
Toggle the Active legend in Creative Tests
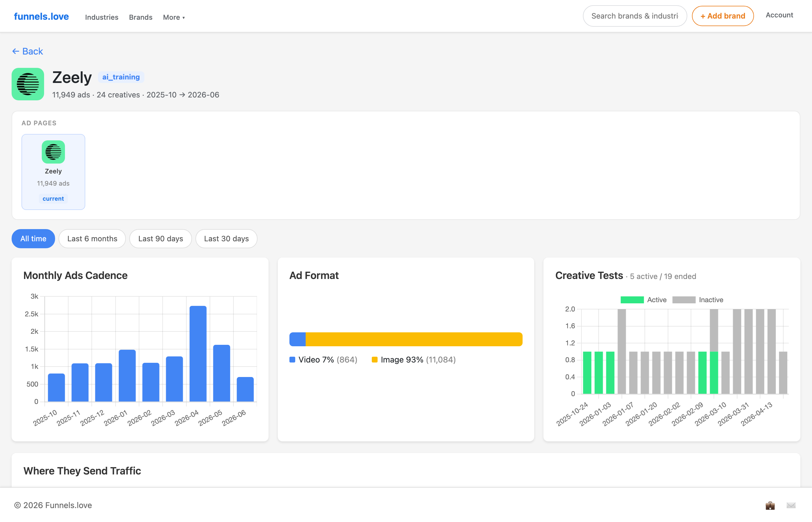[x=643, y=300]
